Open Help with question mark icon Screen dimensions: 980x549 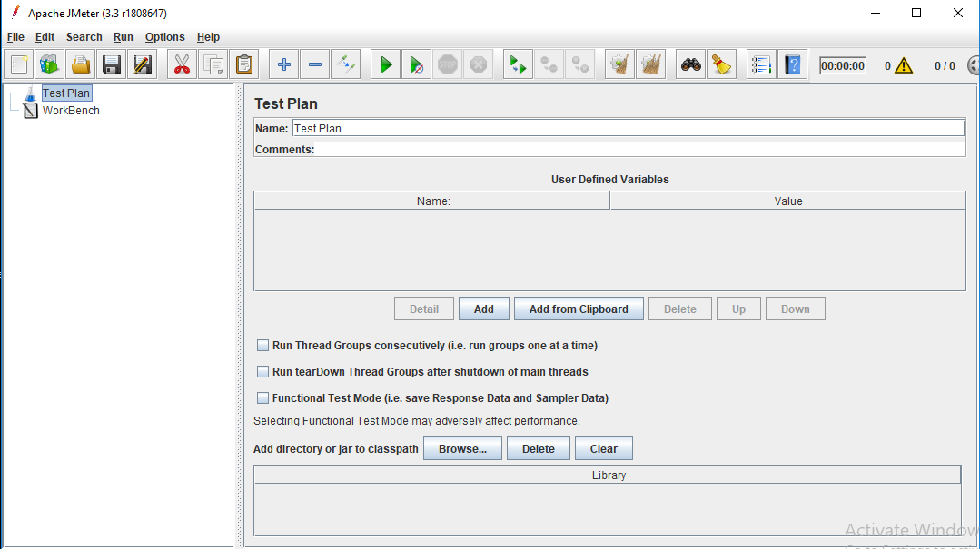tap(793, 64)
